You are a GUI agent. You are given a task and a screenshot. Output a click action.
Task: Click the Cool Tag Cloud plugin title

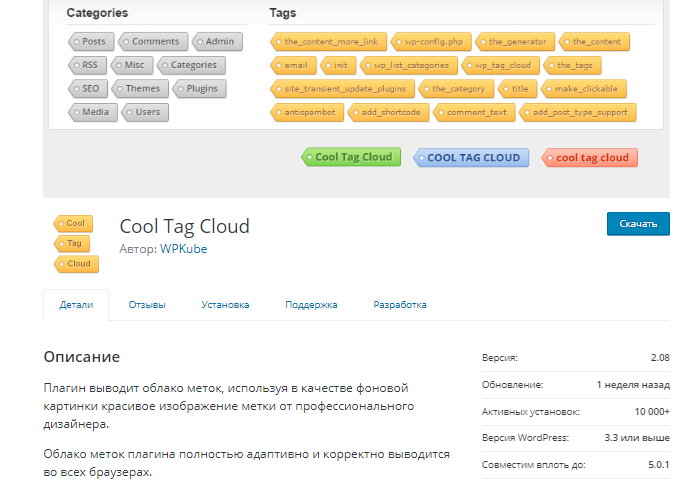click(x=185, y=226)
